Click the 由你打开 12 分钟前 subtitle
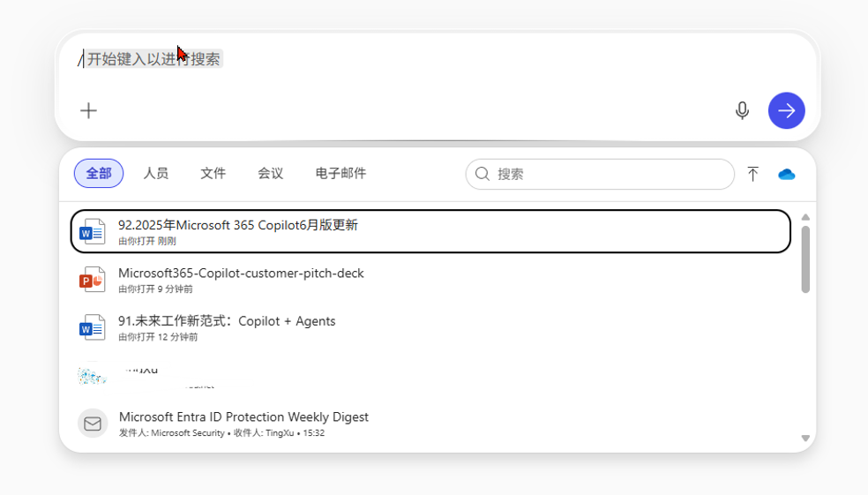The width and height of the screenshot is (868, 495). pos(158,337)
